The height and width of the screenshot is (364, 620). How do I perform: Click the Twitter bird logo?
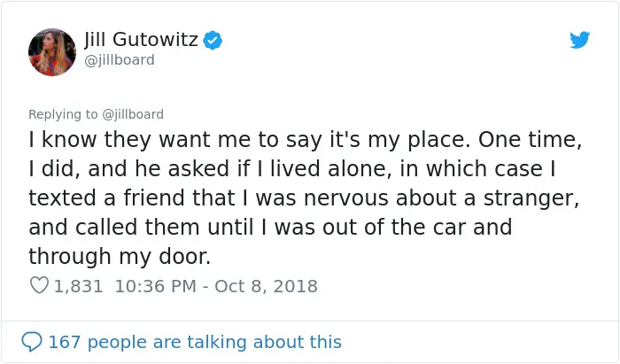579,40
